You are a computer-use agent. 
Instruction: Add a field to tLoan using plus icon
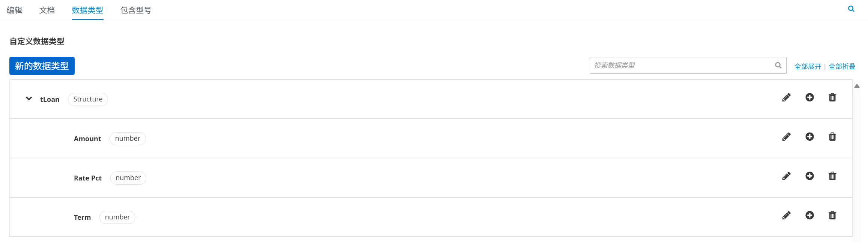tap(809, 97)
